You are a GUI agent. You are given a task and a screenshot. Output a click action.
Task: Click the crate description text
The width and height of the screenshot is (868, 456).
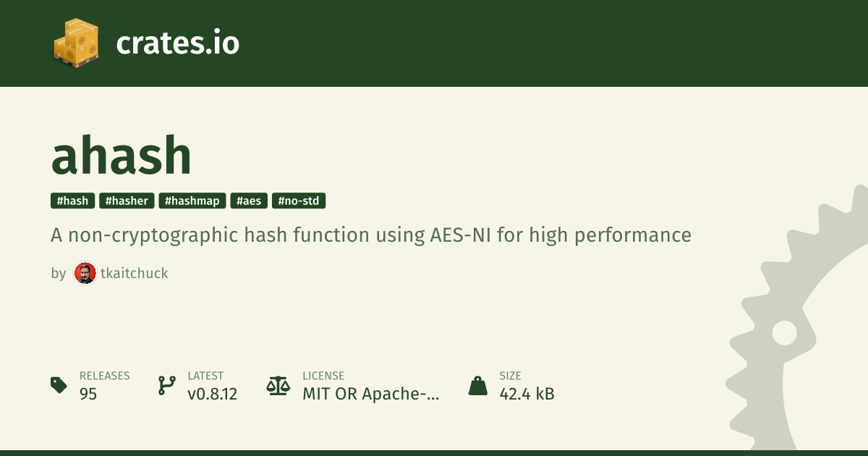point(370,235)
